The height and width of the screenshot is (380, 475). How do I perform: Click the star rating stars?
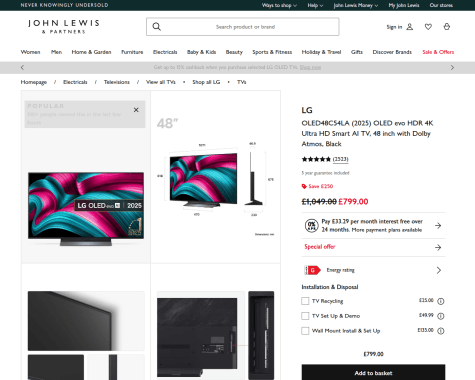tap(316, 159)
